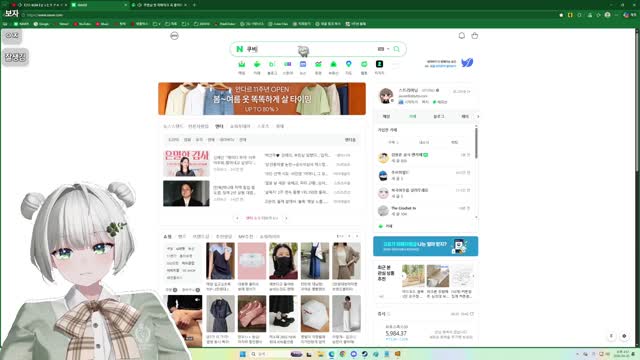640x360 pixels.
Task: Click next arrow in the shopping section header
Action: (357, 236)
